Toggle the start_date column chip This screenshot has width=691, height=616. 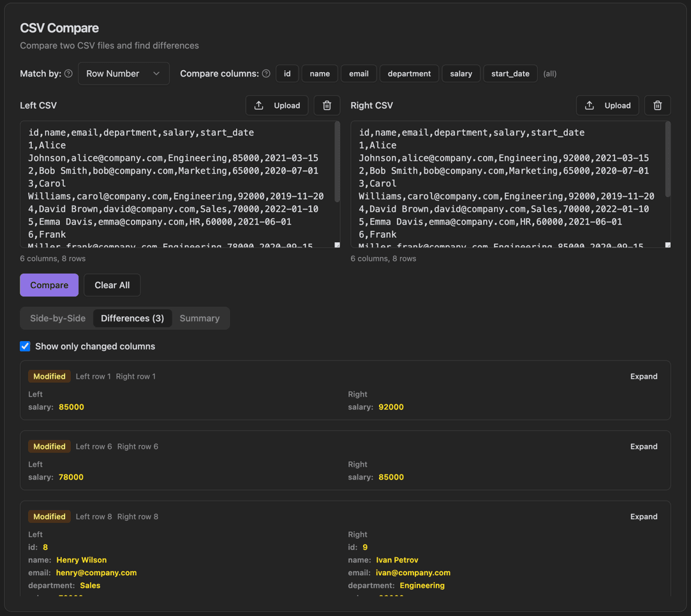510,73
